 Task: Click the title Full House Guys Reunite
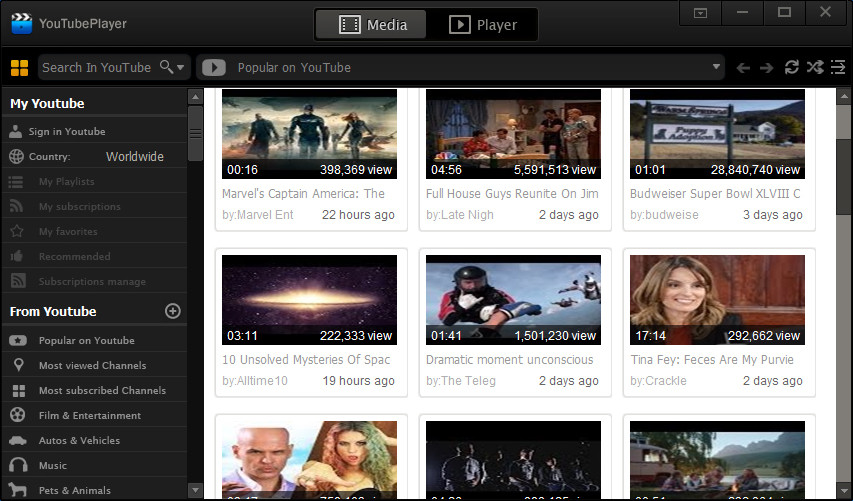coord(512,194)
